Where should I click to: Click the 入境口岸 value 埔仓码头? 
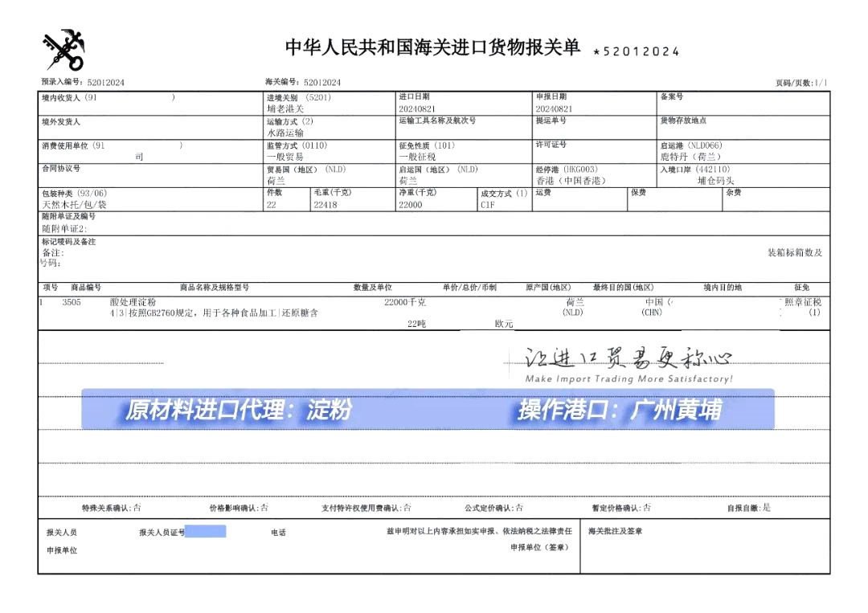point(715,181)
